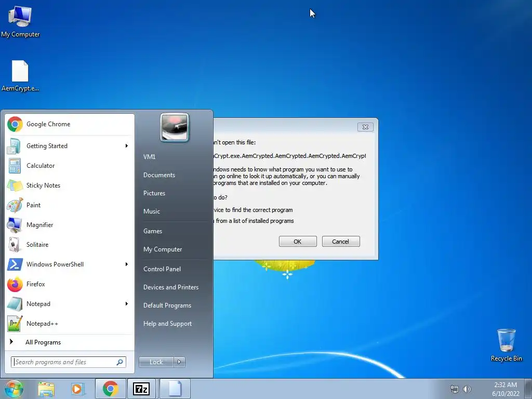The image size is (532, 399).
Task: Open Games from Start menu
Action: [x=153, y=231]
